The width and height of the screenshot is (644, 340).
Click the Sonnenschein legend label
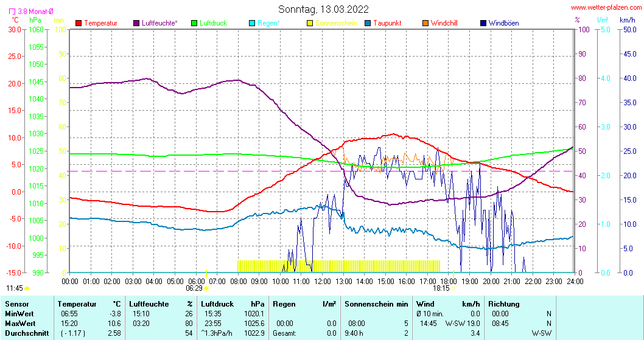(336, 23)
